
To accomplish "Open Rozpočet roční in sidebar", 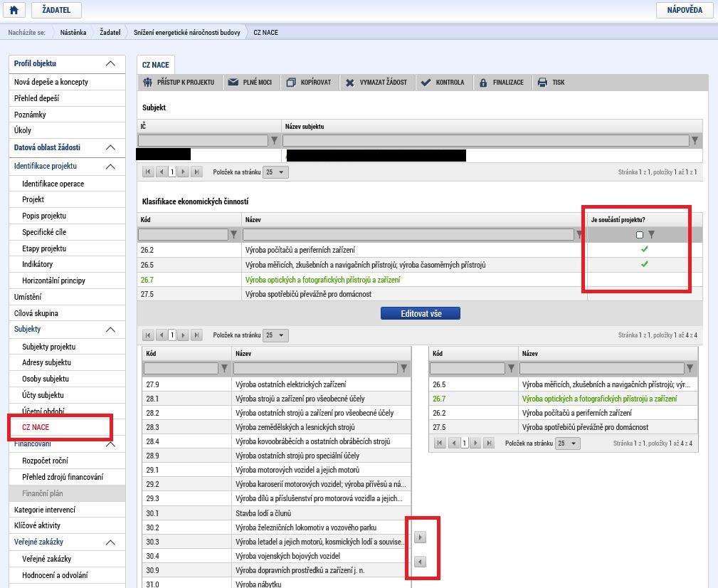I will pyautogui.click(x=45, y=461).
